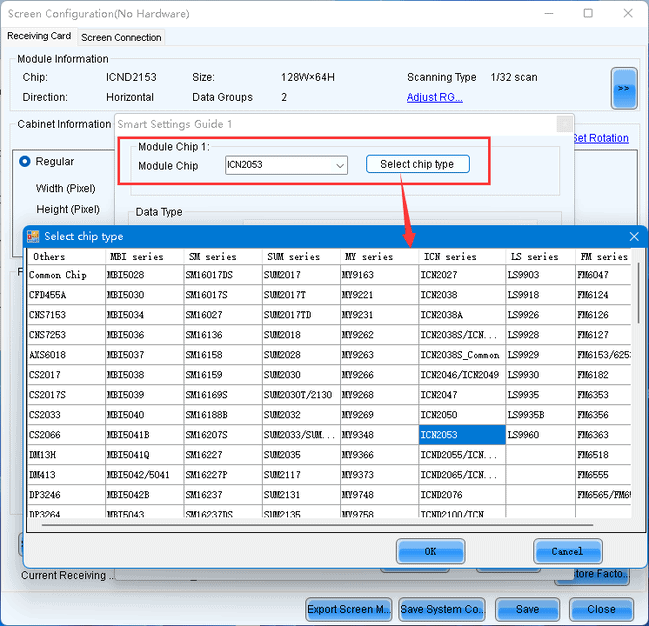This screenshot has height=626, width=649.
Task: Select the ICN2038A chip cell
Action: pos(462,315)
